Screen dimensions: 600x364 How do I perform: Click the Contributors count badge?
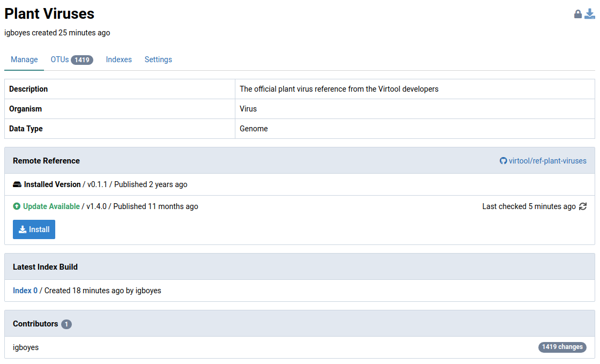click(x=66, y=324)
